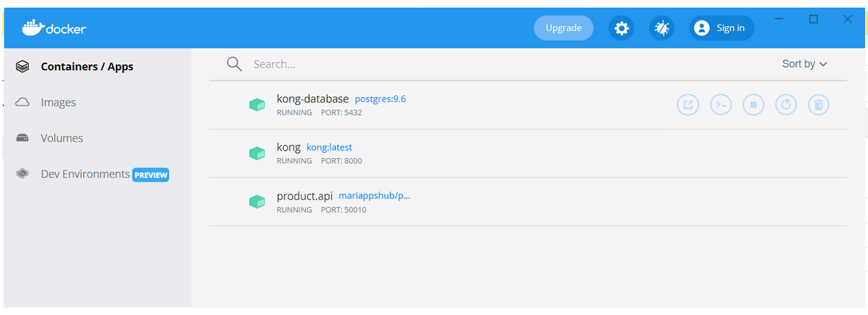This screenshot has width=868, height=315.
Task: Open CLI for kong-database container
Action: pyautogui.click(x=720, y=105)
